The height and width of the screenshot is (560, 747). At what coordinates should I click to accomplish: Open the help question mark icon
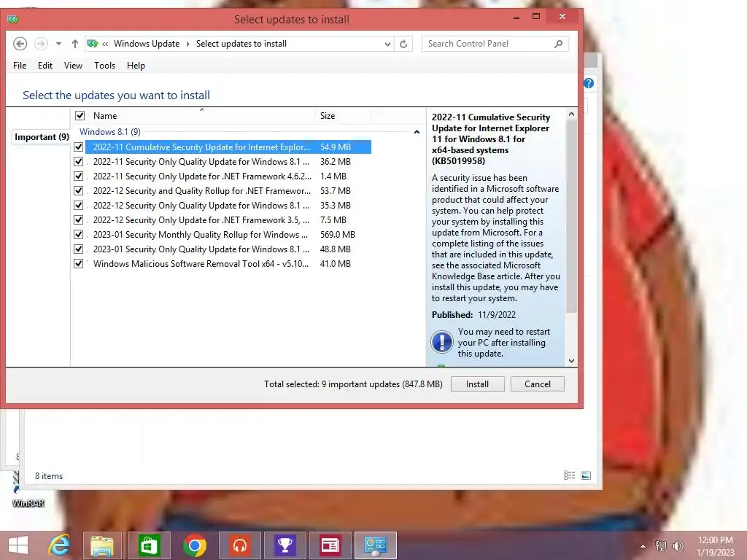click(x=589, y=83)
